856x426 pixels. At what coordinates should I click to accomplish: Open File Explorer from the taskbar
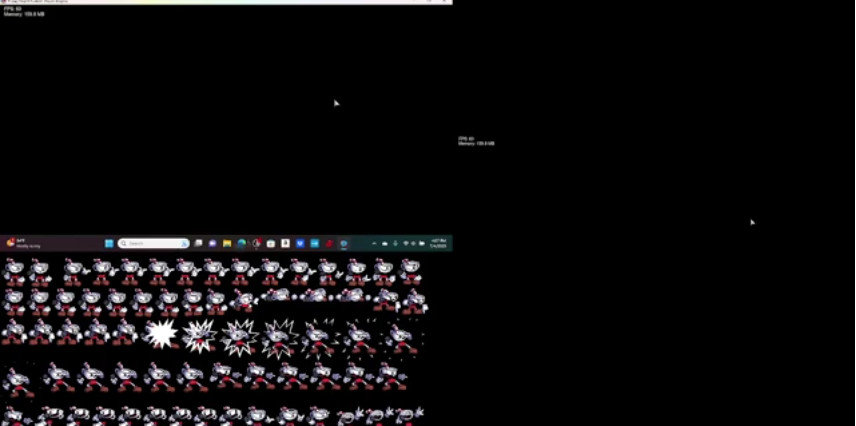click(227, 244)
